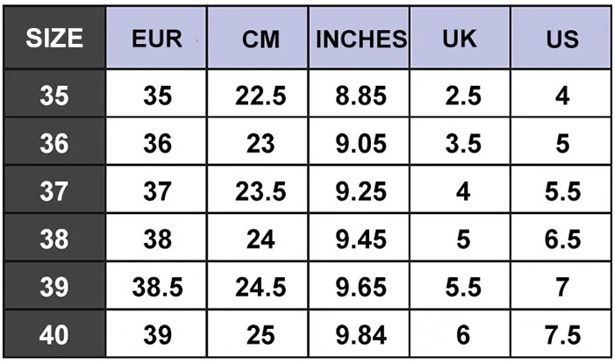The height and width of the screenshot is (364, 614).
Task: Click the 38.5 EUR cell
Action: pos(157,287)
